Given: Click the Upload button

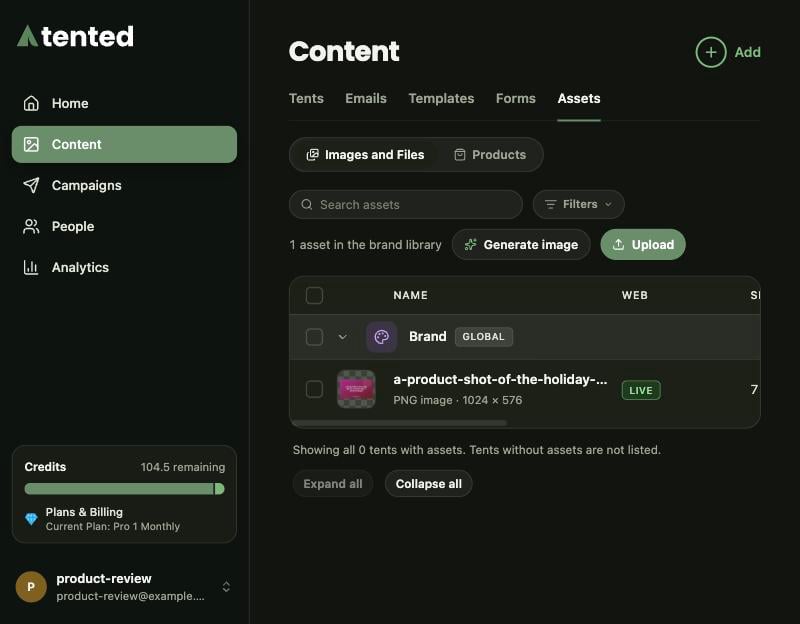Looking at the screenshot, I should pos(643,244).
